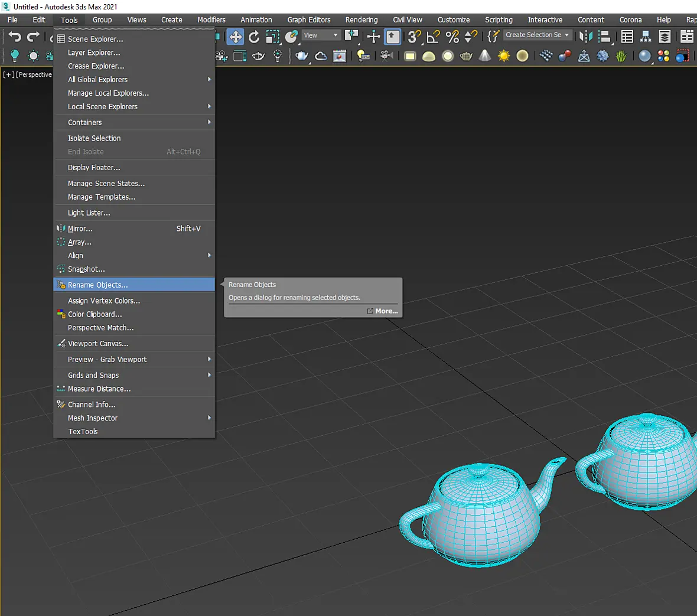Choose Scene Explorer from Tools menu
Image resolution: width=697 pixels, height=616 pixels.
coord(134,39)
